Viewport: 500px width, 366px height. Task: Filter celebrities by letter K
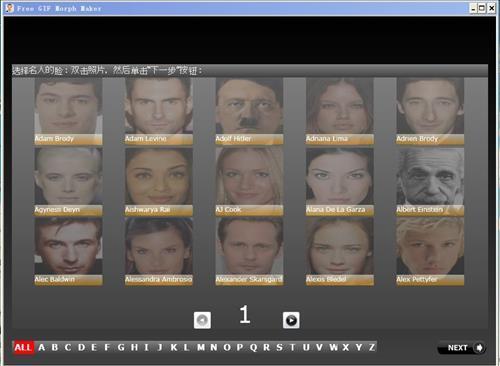[174, 347]
